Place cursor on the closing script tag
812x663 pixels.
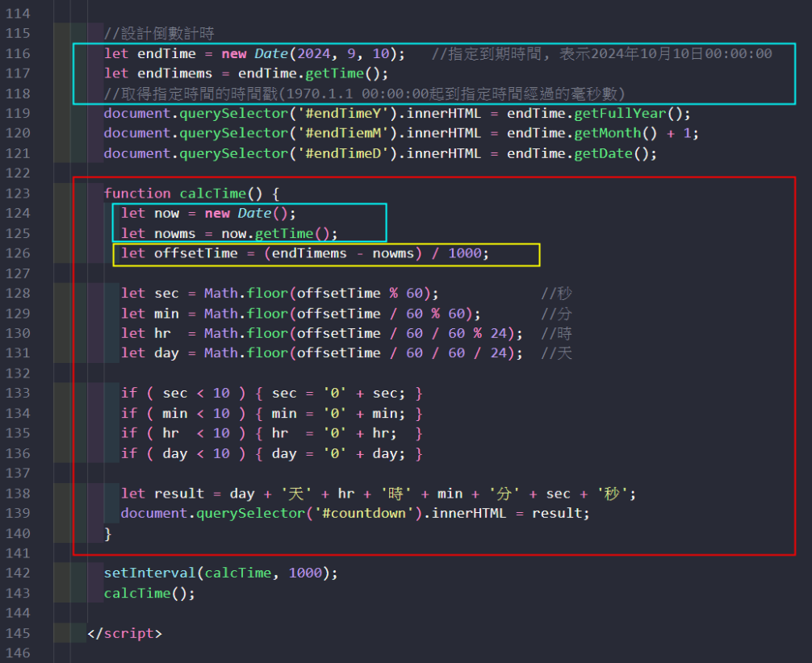point(124,633)
